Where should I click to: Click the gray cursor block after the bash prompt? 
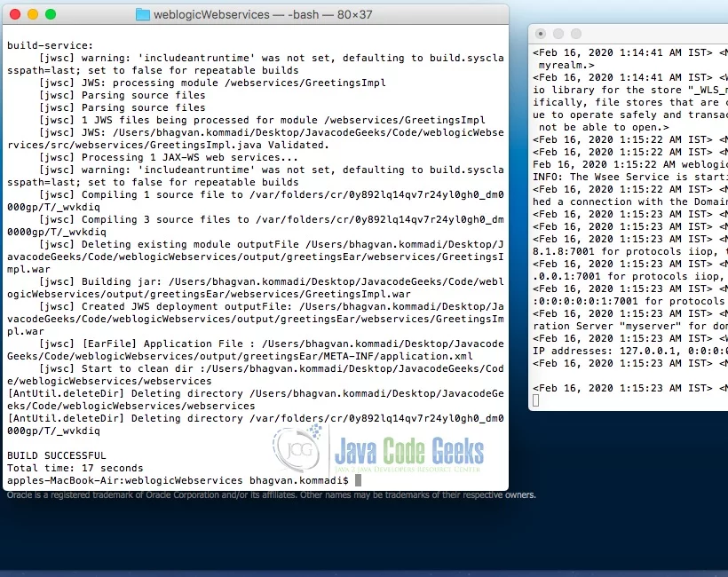(358, 480)
